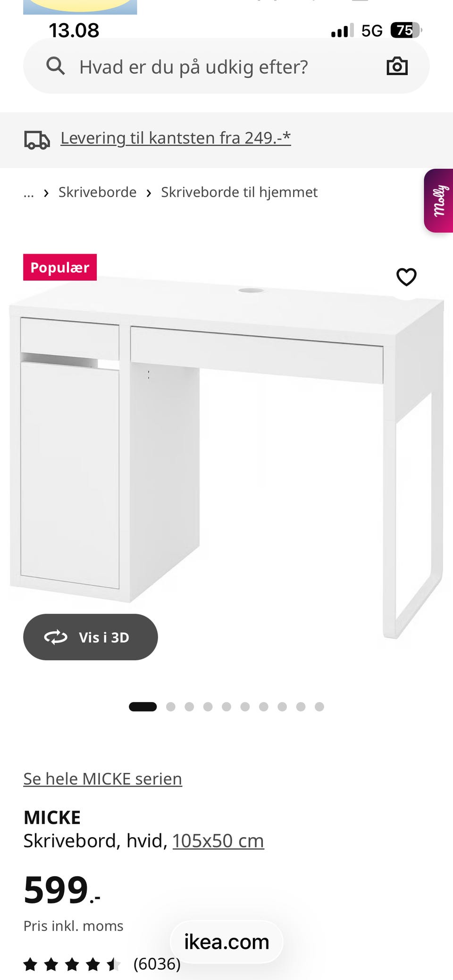
Task: Tap the search magnifier icon
Action: tap(55, 66)
